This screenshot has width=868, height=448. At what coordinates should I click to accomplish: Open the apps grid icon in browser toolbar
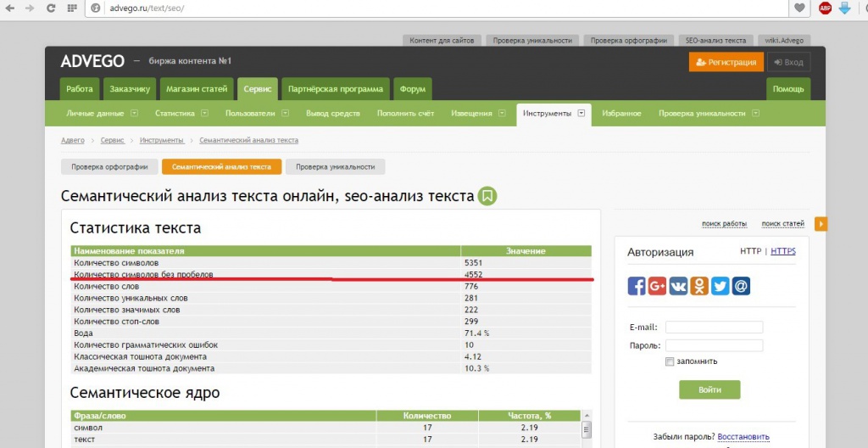point(71,8)
